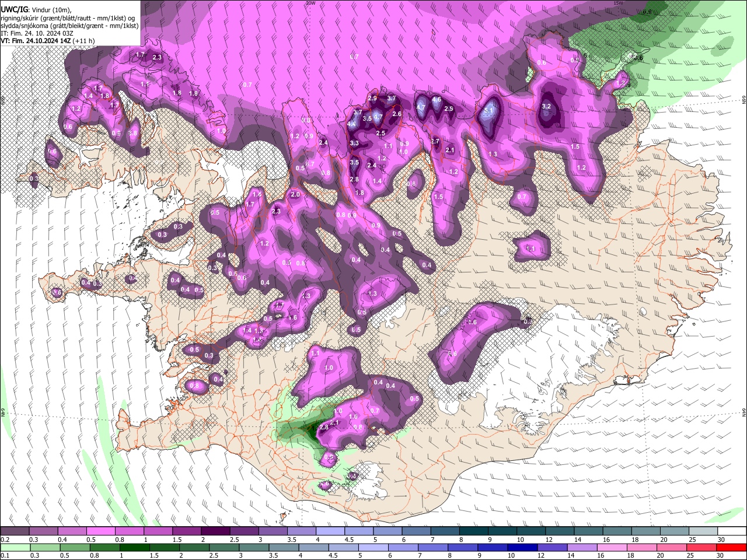Click the 2.5 precipitation value on the map
The height and width of the screenshot is (560, 747).
pos(381,133)
